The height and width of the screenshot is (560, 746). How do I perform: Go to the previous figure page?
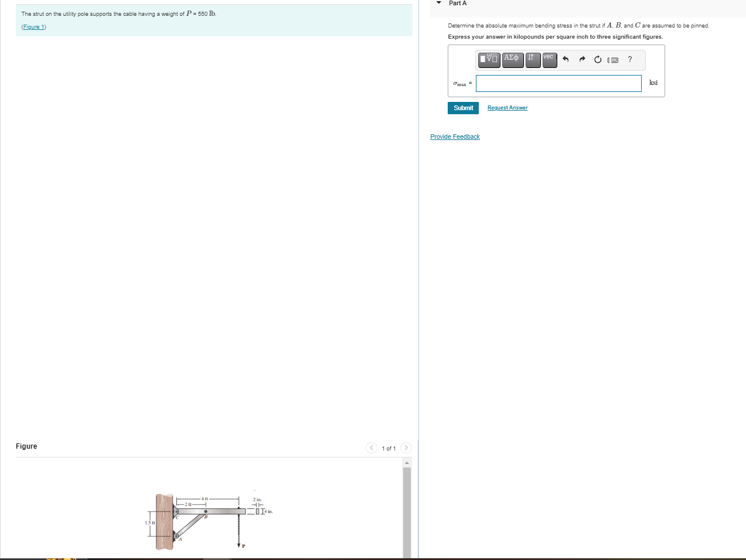point(372,448)
